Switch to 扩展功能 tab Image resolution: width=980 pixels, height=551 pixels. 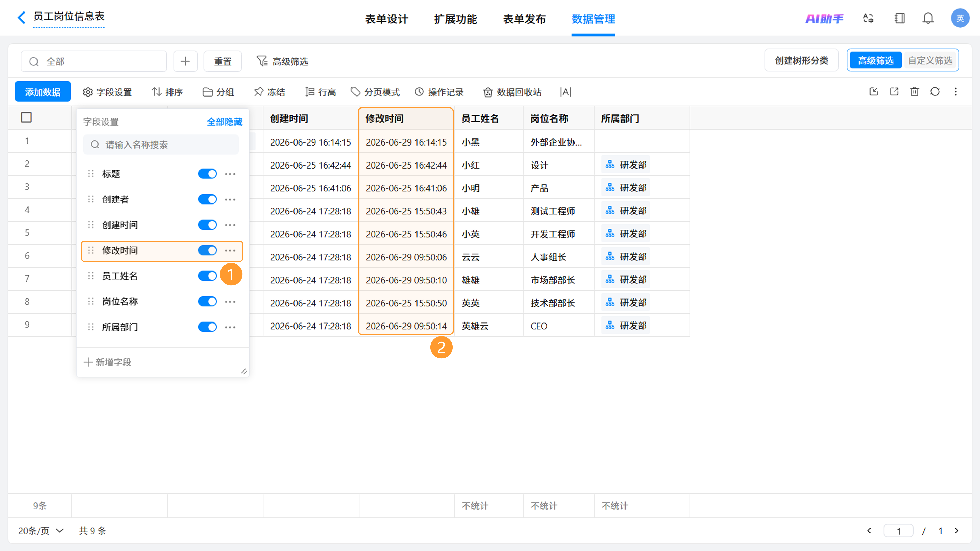[x=455, y=19]
